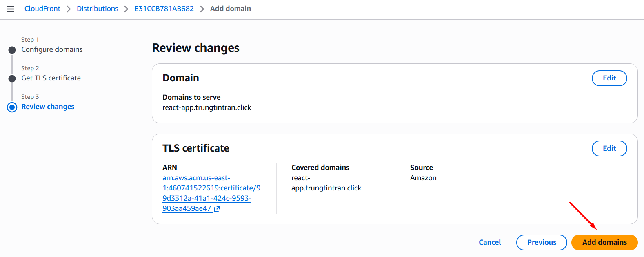644x257 pixels.
Task: Click external link icon beside certificate ARN
Action: point(217,209)
